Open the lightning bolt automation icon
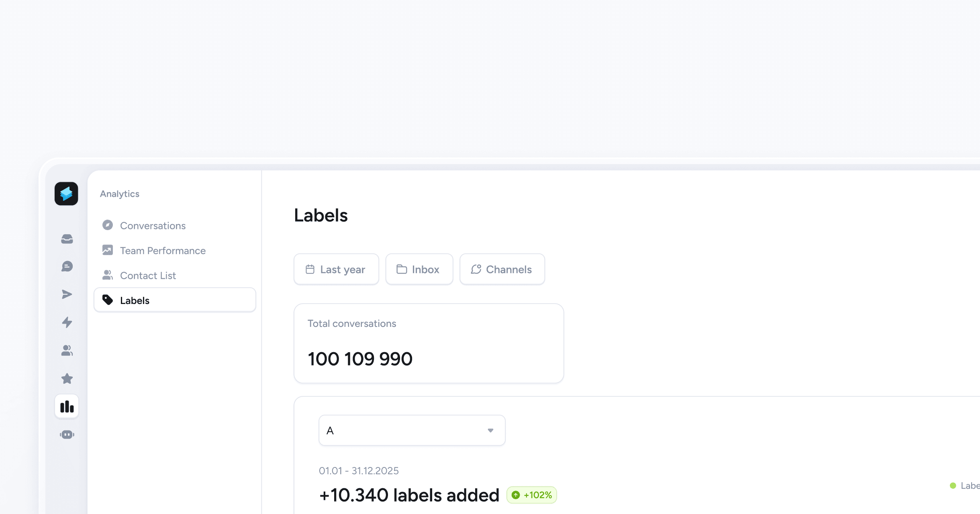This screenshot has height=514, width=980. pos(67,322)
